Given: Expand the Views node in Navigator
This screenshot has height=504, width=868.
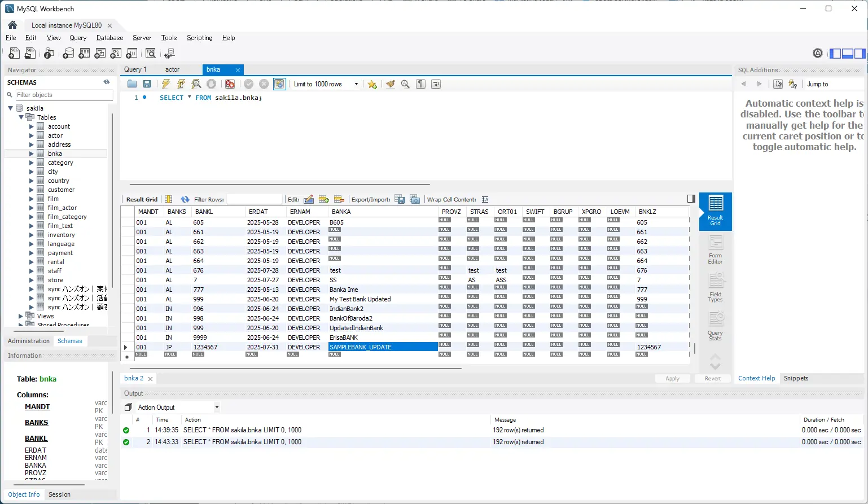Looking at the screenshot, I should tap(21, 315).
